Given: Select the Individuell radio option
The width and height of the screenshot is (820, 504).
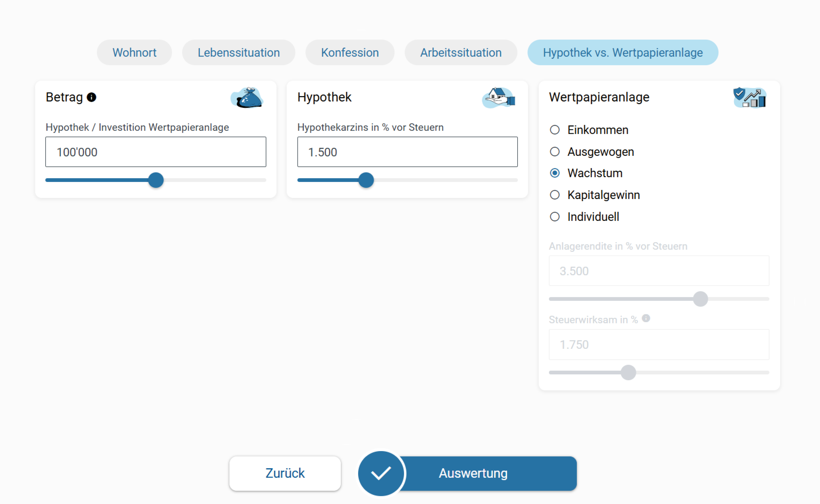Looking at the screenshot, I should pos(554,217).
